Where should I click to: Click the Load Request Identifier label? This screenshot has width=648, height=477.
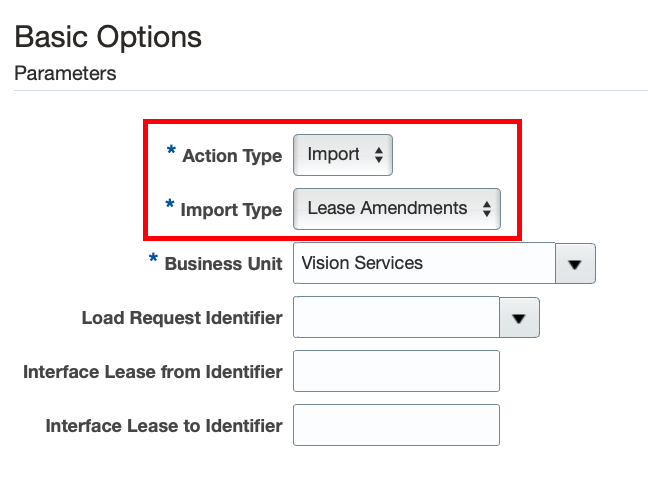[182, 318]
